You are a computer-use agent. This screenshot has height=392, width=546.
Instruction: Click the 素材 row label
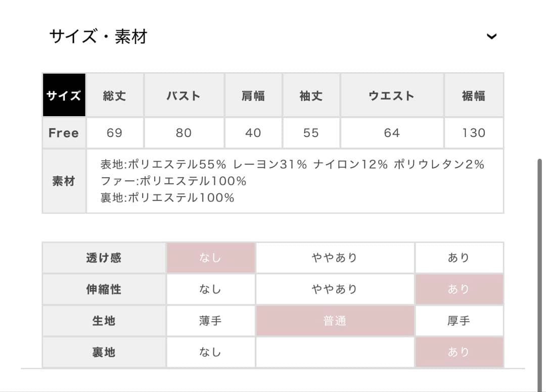[64, 181]
